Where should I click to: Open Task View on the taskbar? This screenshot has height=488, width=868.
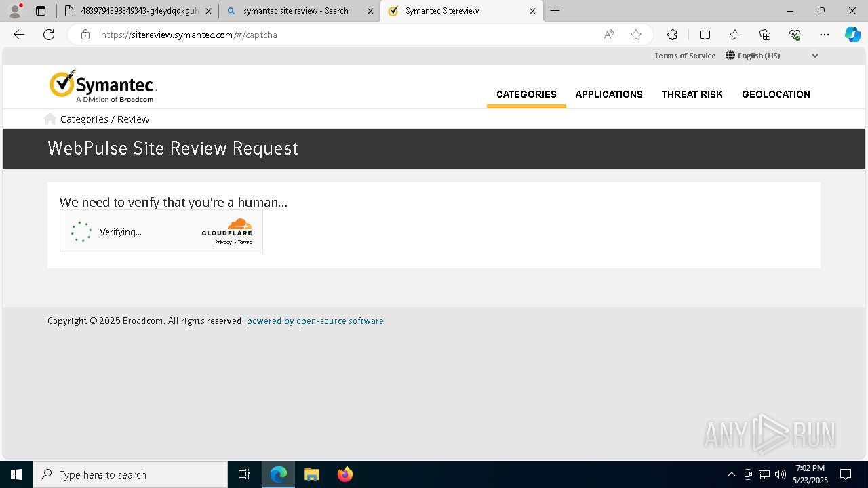[x=244, y=474]
